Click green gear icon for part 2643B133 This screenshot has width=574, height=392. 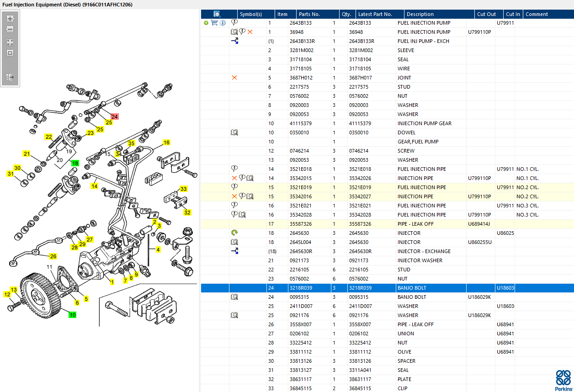[206, 23]
